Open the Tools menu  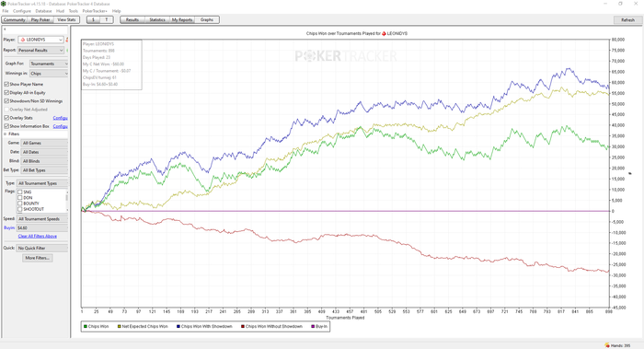click(73, 11)
